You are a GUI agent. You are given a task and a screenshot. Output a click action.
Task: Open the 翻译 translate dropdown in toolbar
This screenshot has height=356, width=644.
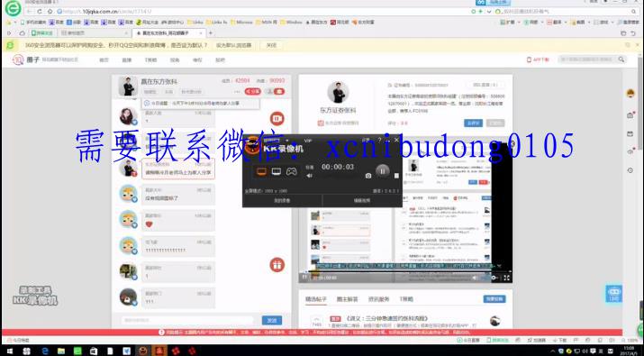(557, 23)
